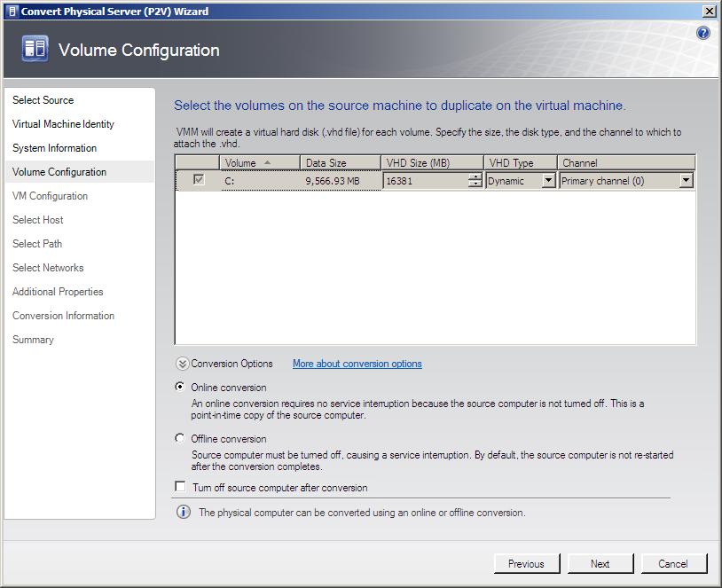Click the VHD Size 16381 input field

(424, 181)
